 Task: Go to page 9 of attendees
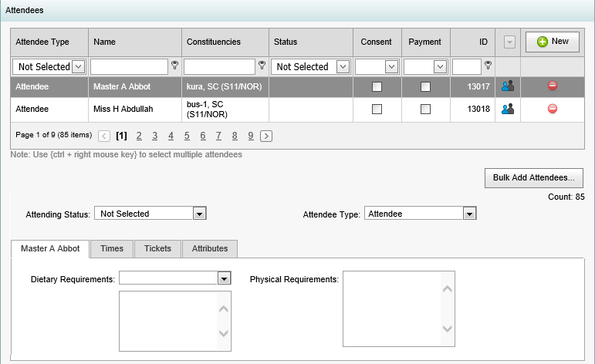[251, 136]
